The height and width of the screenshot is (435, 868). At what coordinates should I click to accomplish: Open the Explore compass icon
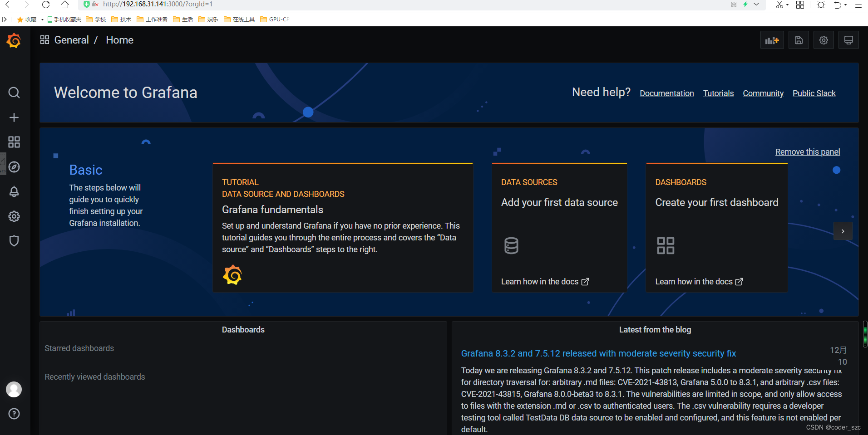coord(14,167)
